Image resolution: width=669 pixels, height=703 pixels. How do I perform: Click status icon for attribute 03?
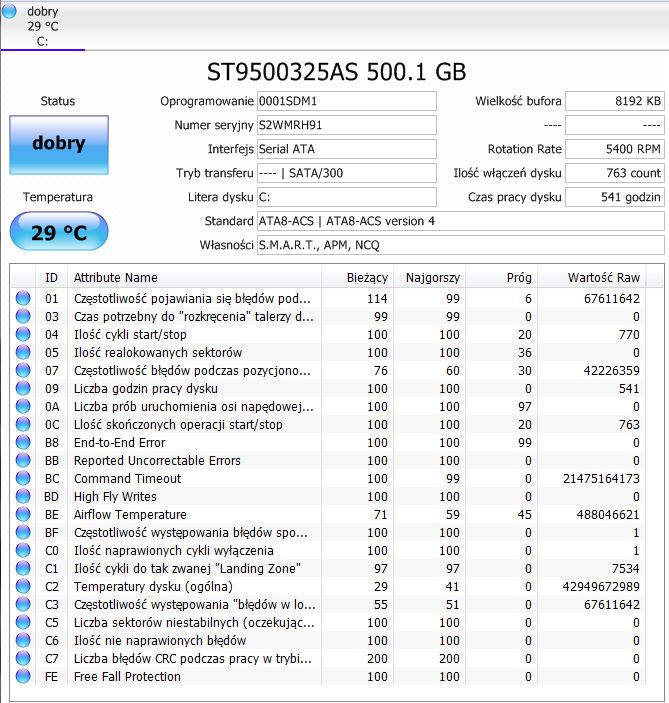(23, 316)
